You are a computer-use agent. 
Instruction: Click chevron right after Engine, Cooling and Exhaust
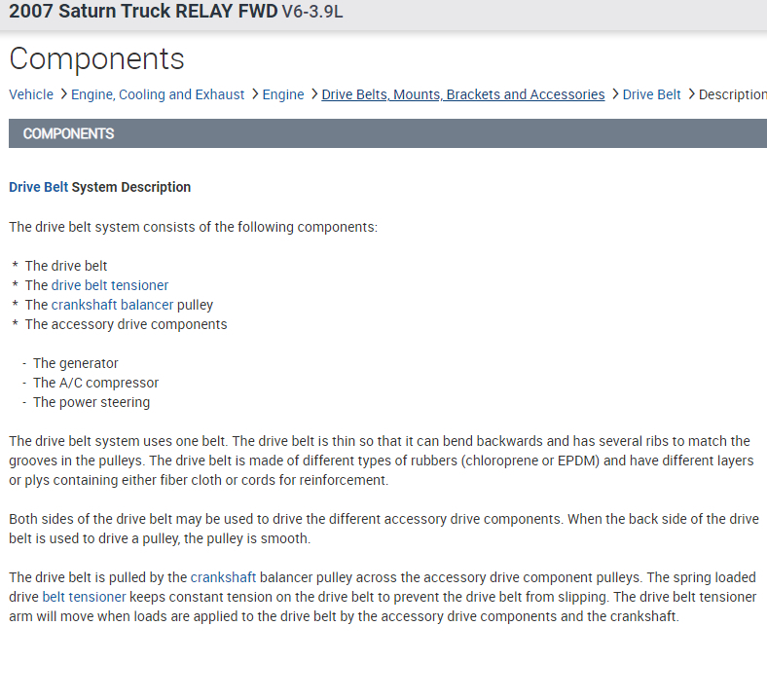pyautogui.click(x=254, y=94)
